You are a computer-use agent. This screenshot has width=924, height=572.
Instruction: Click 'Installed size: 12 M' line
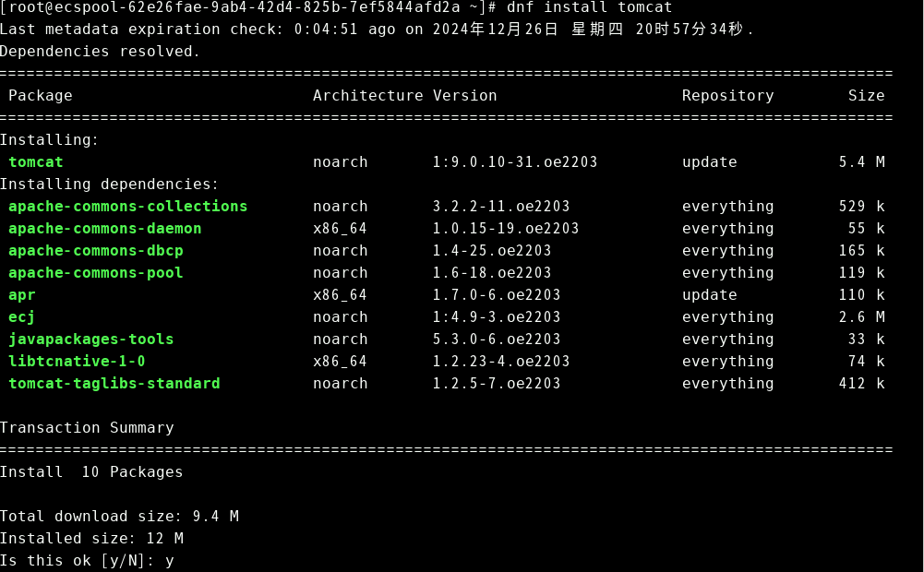point(91,539)
